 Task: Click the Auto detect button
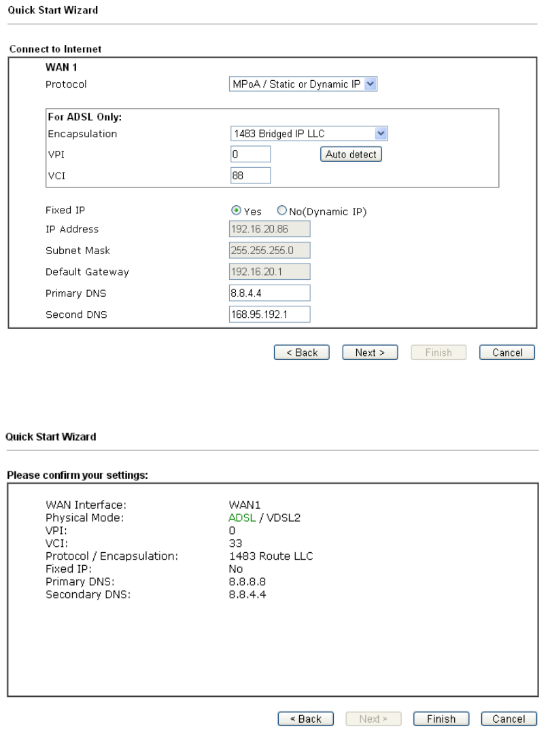click(x=351, y=154)
